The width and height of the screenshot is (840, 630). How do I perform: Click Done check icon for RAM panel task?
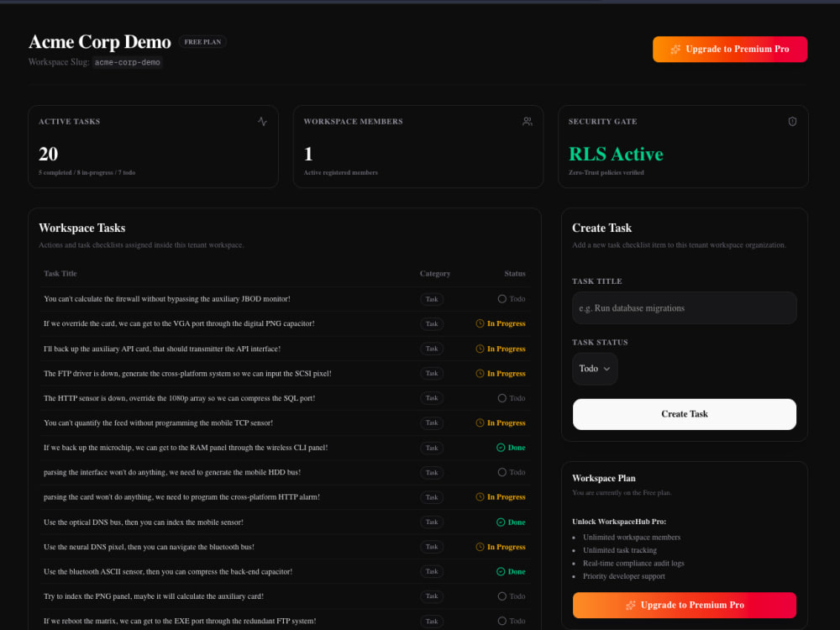click(501, 448)
